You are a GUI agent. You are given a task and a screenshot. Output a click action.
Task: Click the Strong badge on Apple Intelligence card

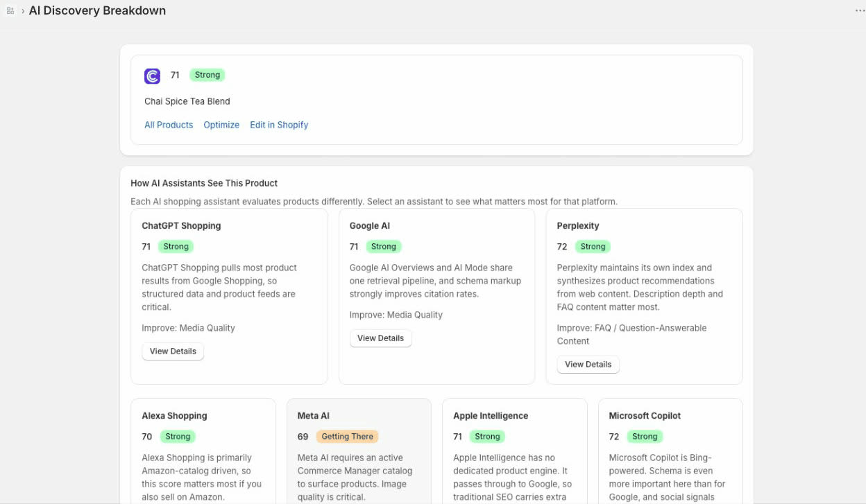tap(487, 437)
